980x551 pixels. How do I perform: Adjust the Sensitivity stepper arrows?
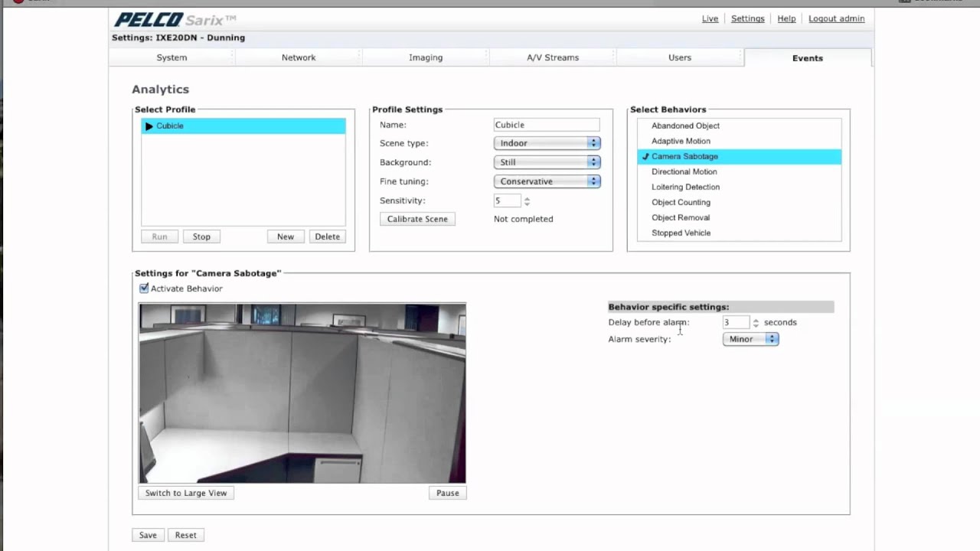click(x=527, y=201)
